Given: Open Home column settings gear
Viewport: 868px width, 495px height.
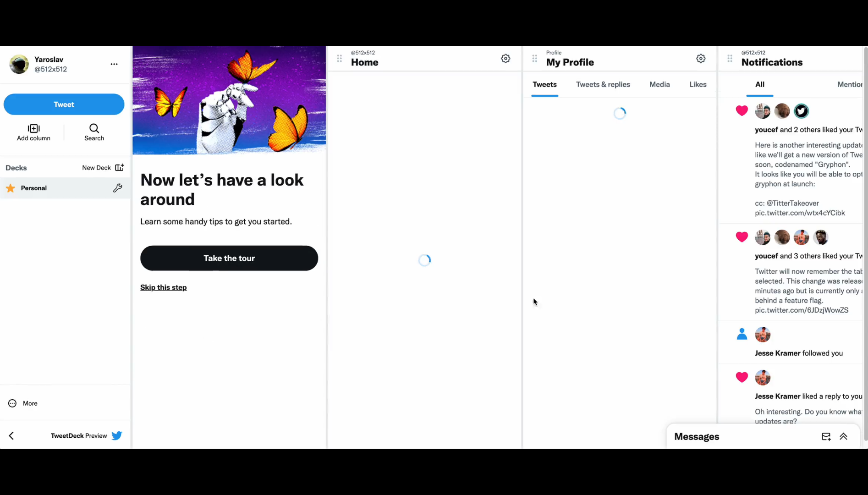Looking at the screenshot, I should tap(505, 59).
